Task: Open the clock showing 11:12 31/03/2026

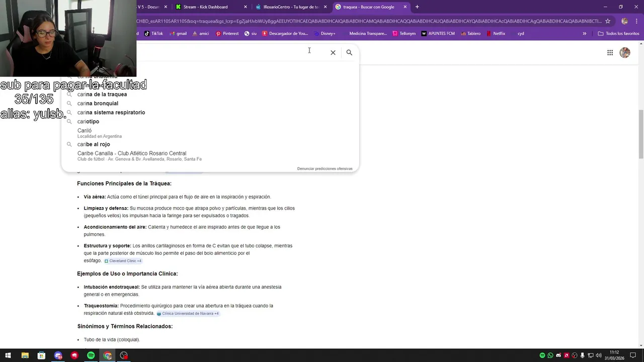Action: pyautogui.click(x=614, y=355)
